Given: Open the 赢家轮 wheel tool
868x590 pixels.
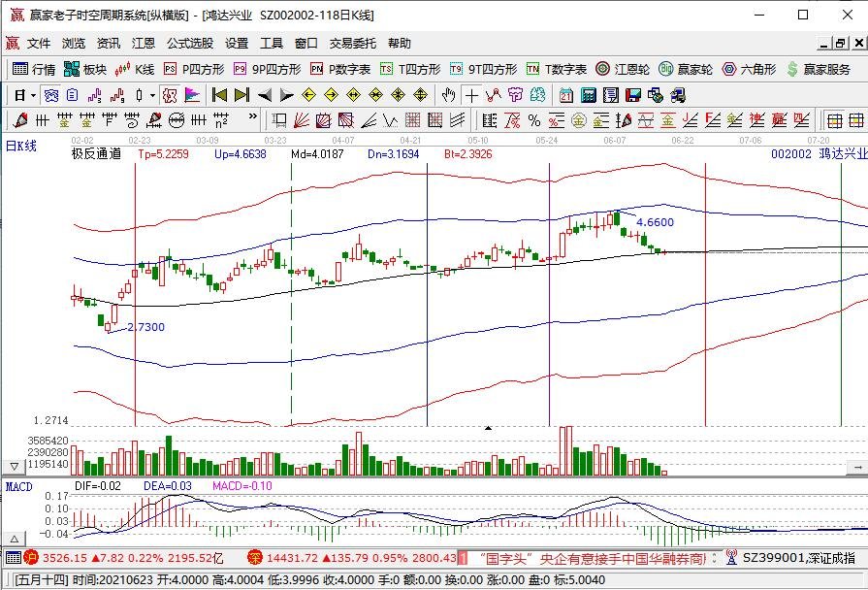Looking at the screenshot, I should [686, 69].
